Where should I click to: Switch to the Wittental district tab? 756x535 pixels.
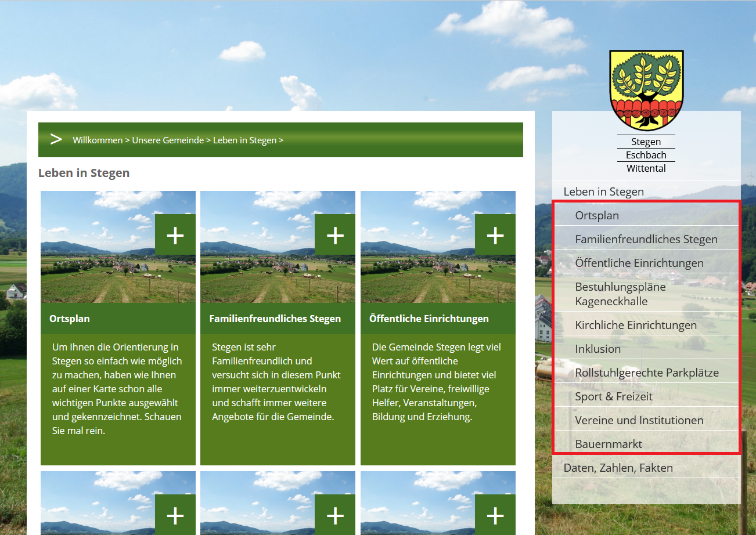coord(646,168)
